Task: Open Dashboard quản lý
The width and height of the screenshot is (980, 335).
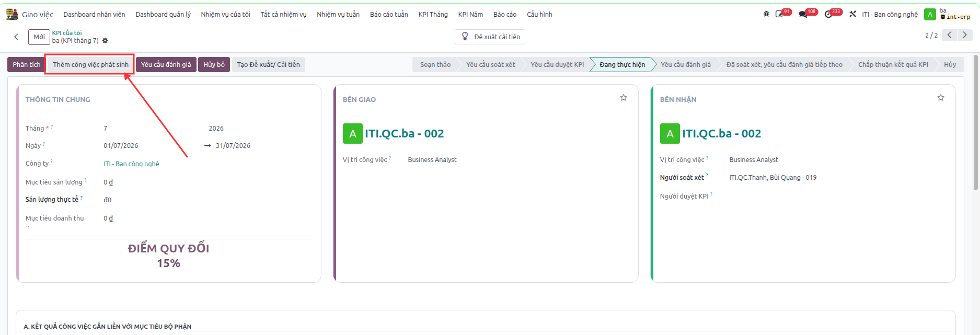Action: coord(163,15)
